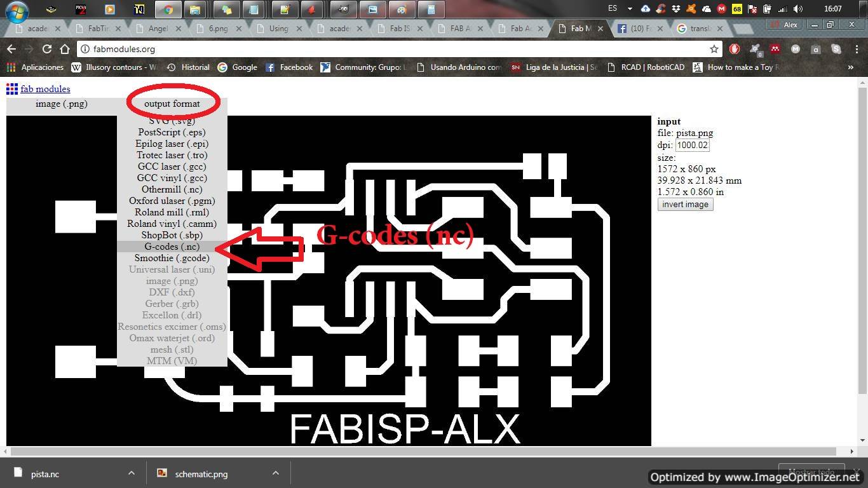Click the invert image button
The width and height of the screenshot is (868, 488).
point(685,205)
